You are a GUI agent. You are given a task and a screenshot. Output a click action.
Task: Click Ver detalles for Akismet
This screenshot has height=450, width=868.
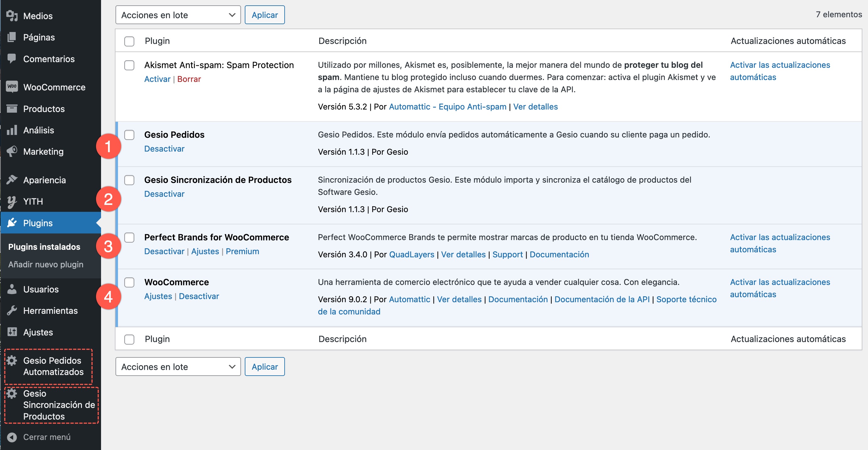[535, 106]
